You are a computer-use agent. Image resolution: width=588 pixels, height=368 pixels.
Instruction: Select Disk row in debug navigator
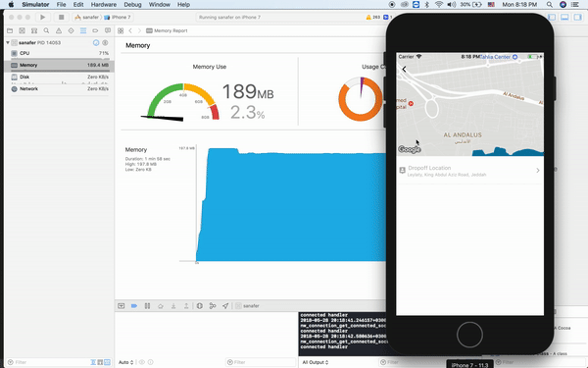[59, 77]
